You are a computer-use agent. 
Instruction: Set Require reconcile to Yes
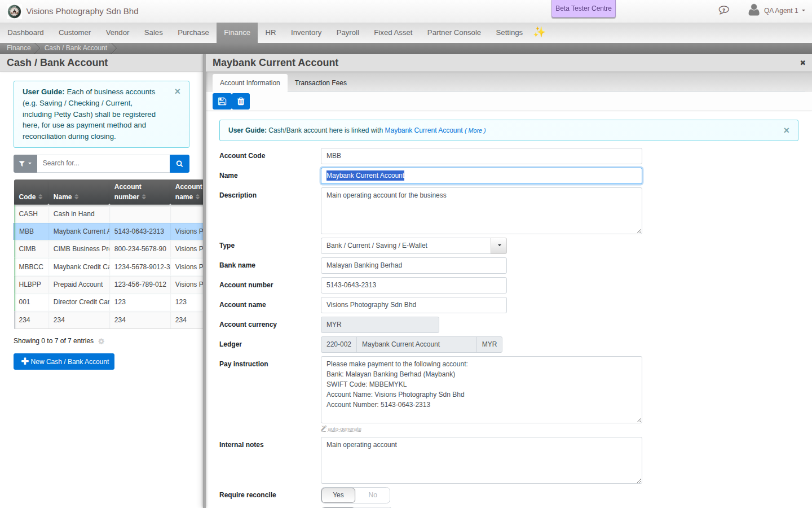click(x=338, y=495)
